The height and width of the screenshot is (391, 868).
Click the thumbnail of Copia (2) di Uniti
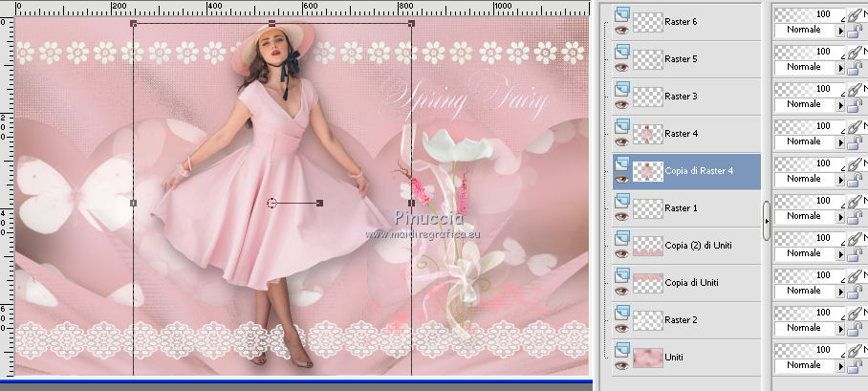(x=648, y=246)
